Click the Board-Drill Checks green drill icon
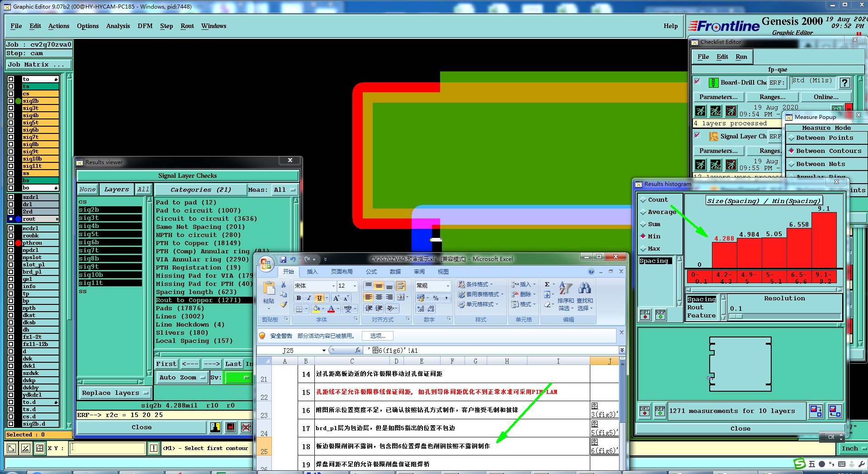Image resolution: width=868 pixels, height=474 pixels. [x=713, y=82]
